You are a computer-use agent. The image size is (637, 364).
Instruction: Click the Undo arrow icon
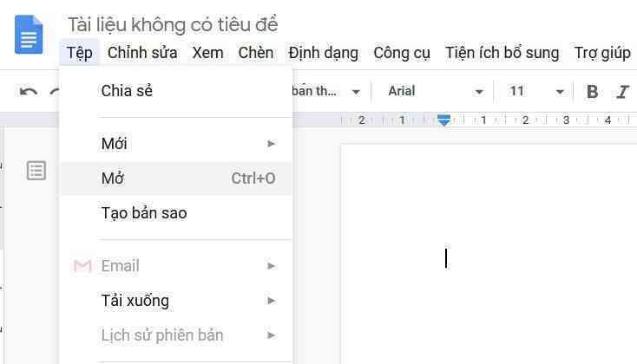click(29, 91)
